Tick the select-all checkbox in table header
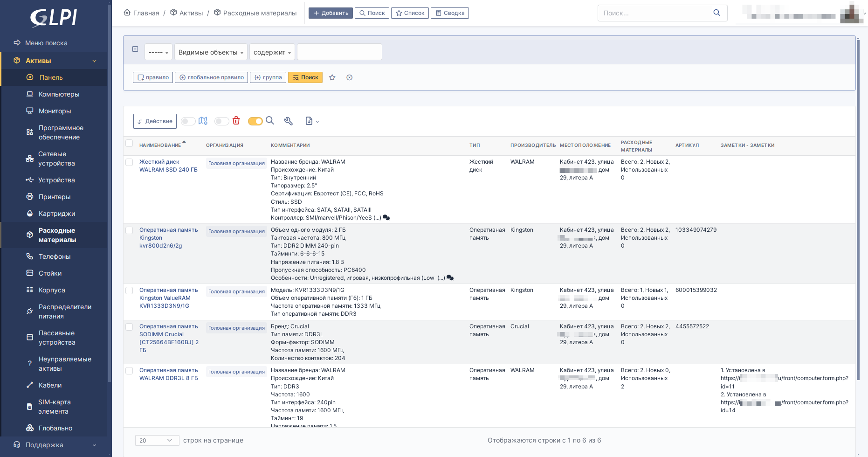 click(x=130, y=144)
